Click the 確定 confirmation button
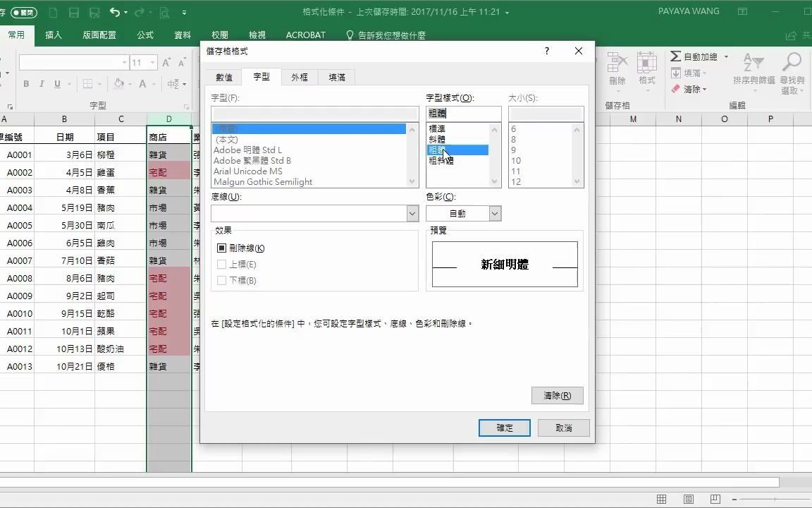Viewport: 812px width, 508px height. tap(504, 428)
